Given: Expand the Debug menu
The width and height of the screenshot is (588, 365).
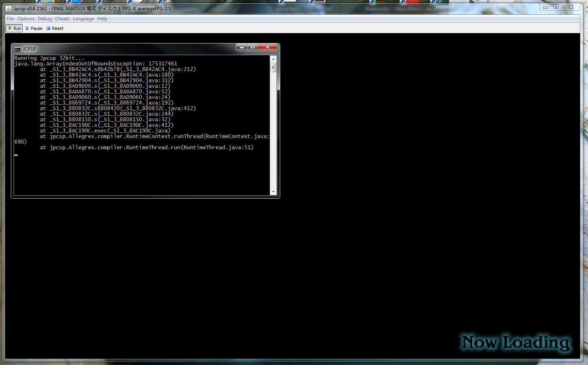Looking at the screenshot, I should click(45, 19).
